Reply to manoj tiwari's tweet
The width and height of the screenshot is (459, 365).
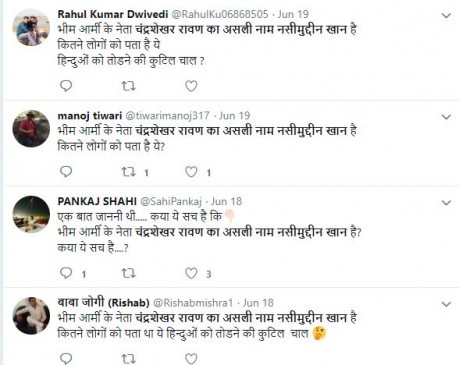66,171
